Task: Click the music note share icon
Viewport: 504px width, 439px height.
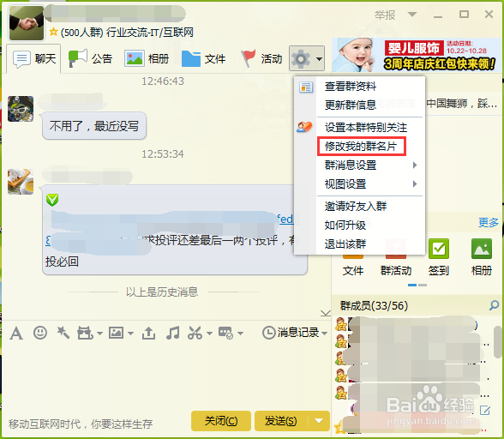Action: coord(173,333)
